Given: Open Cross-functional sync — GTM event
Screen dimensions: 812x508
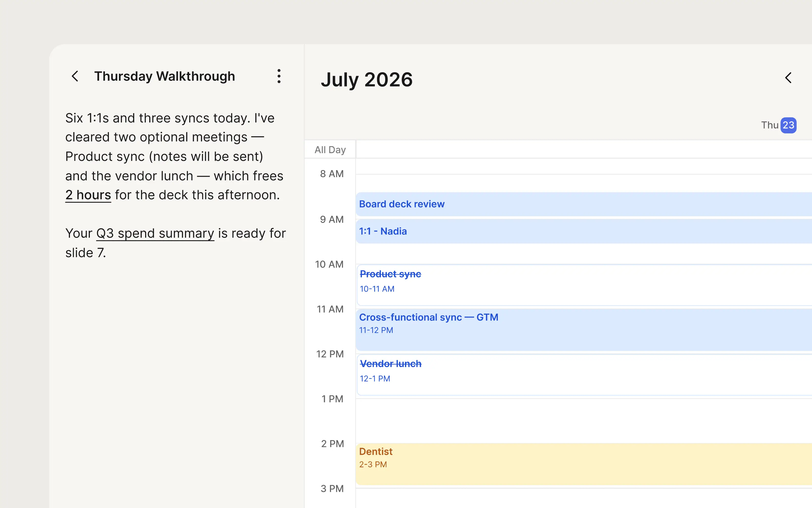Looking at the screenshot, I should pyautogui.click(x=584, y=330).
